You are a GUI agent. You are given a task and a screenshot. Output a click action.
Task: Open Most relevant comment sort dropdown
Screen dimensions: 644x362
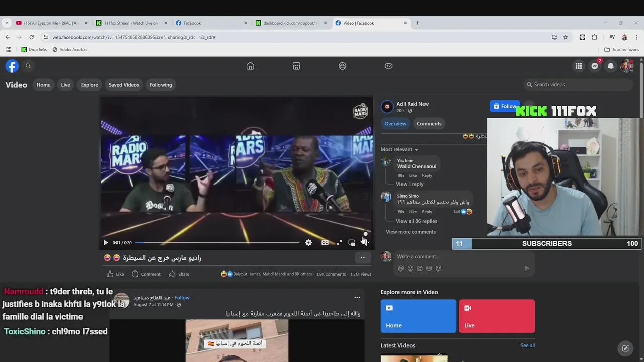coord(399,149)
